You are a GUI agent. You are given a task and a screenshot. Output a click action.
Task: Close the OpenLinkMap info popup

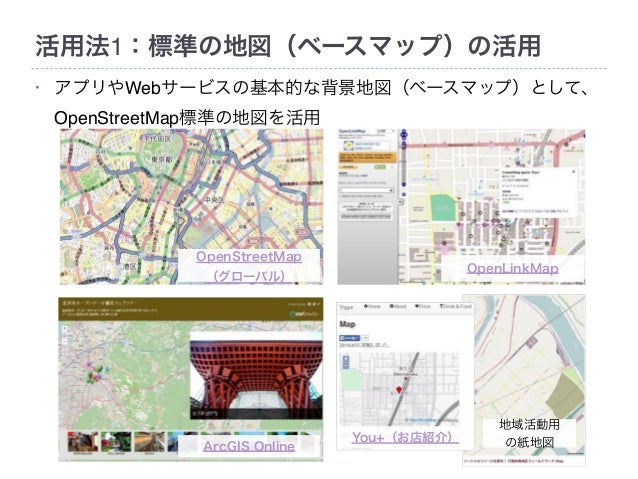tap(574, 171)
